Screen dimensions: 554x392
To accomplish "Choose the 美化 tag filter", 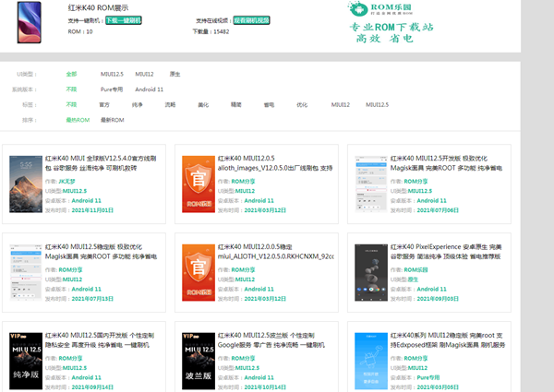I will [203, 104].
